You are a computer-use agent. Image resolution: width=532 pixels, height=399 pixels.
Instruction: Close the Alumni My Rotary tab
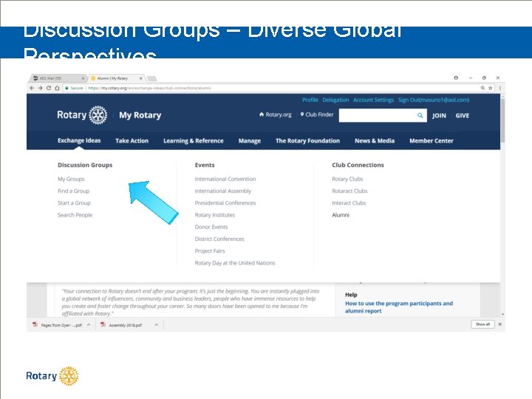(141, 78)
